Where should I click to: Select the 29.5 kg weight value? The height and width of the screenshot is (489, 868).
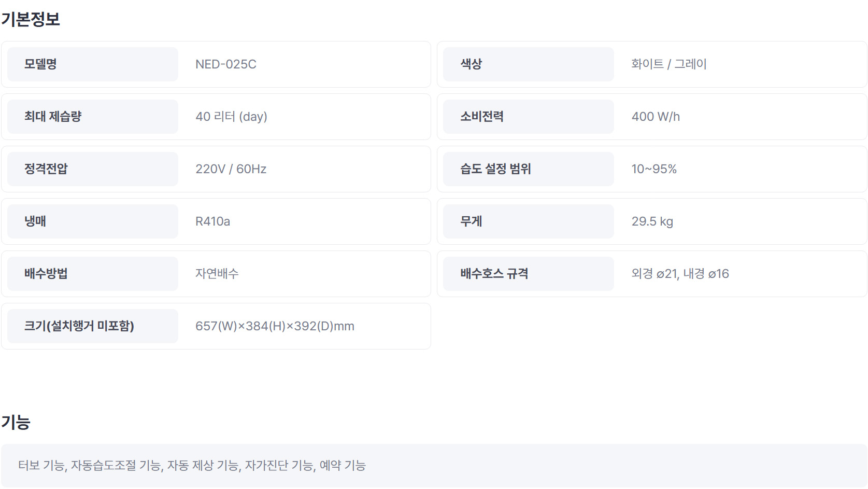click(652, 221)
